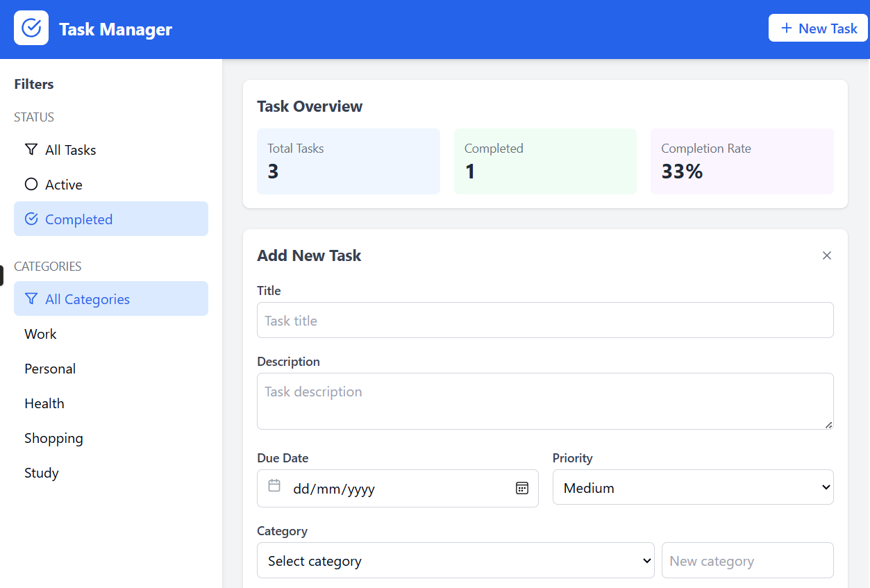Filter tasks by Health category

(x=111, y=403)
